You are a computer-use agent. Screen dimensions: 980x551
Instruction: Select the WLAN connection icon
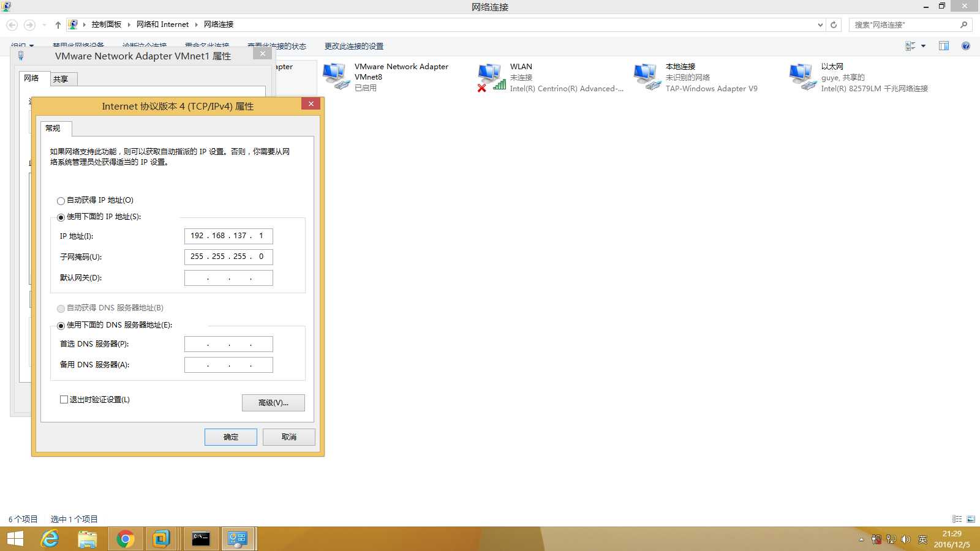coord(492,78)
